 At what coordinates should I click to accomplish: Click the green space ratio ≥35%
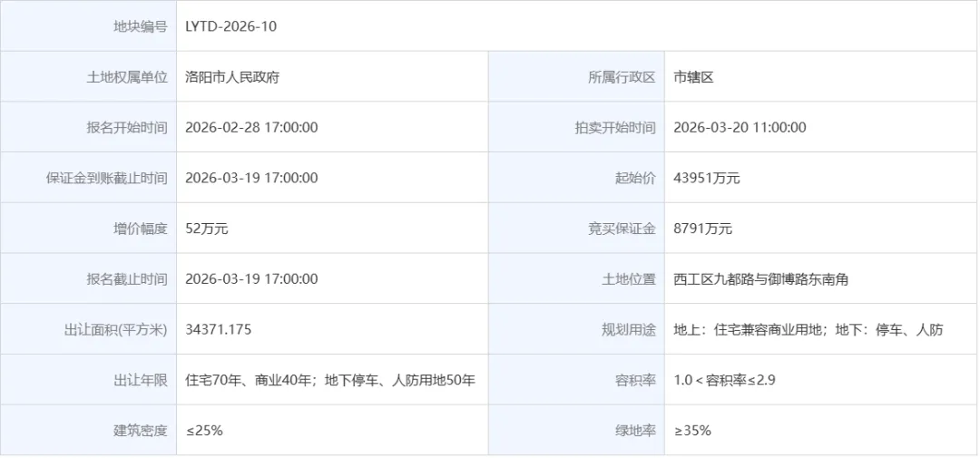[692, 430]
